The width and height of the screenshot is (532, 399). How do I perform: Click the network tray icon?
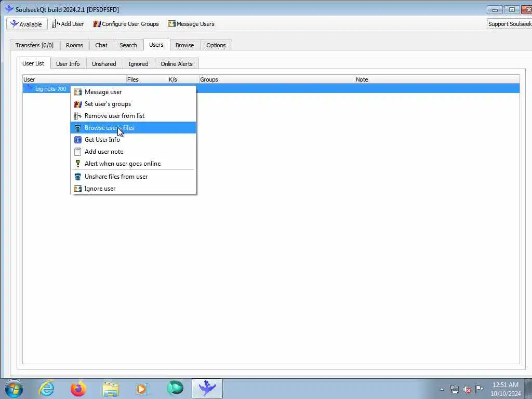[x=454, y=389]
